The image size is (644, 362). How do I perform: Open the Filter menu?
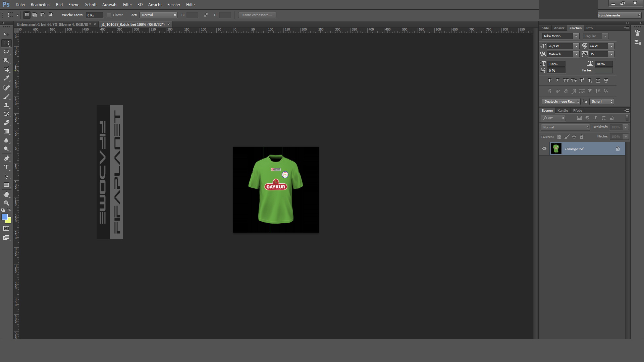pyautogui.click(x=127, y=5)
